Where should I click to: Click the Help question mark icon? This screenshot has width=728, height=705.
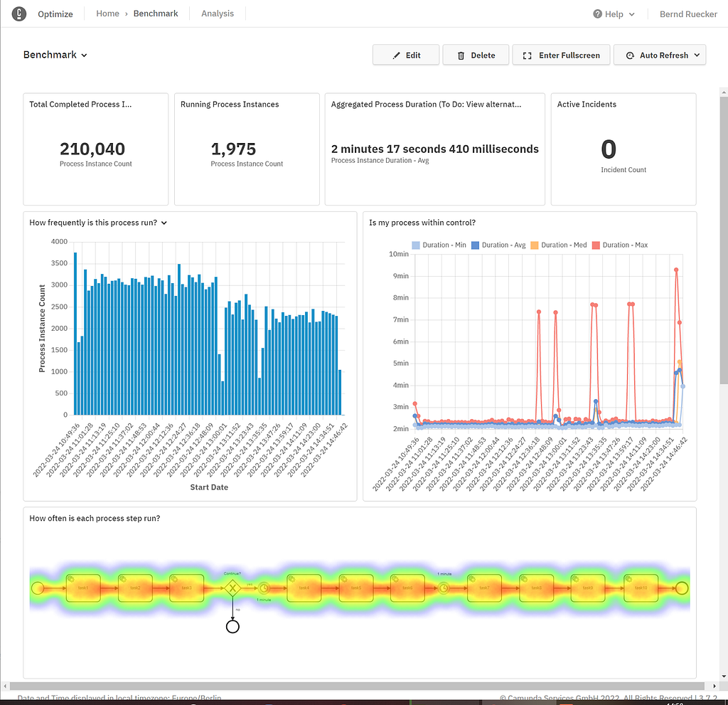tap(597, 14)
